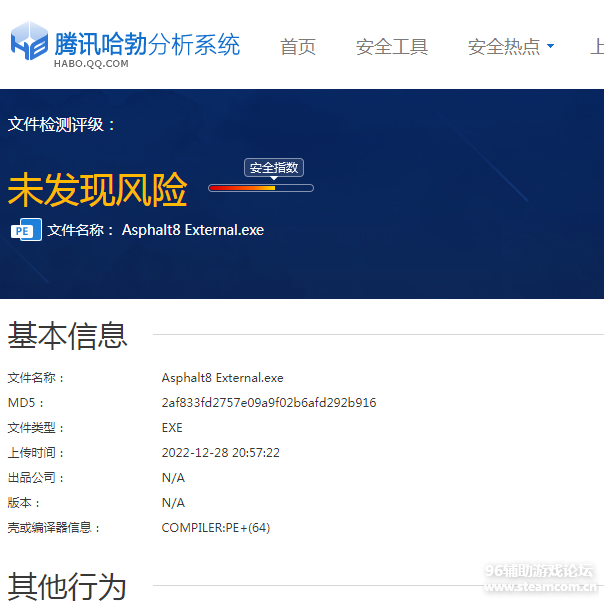The width and height of the screenshot is (604, 609).
Task: Click the 基本信息 section heading
Action: [x=68, y=335]
